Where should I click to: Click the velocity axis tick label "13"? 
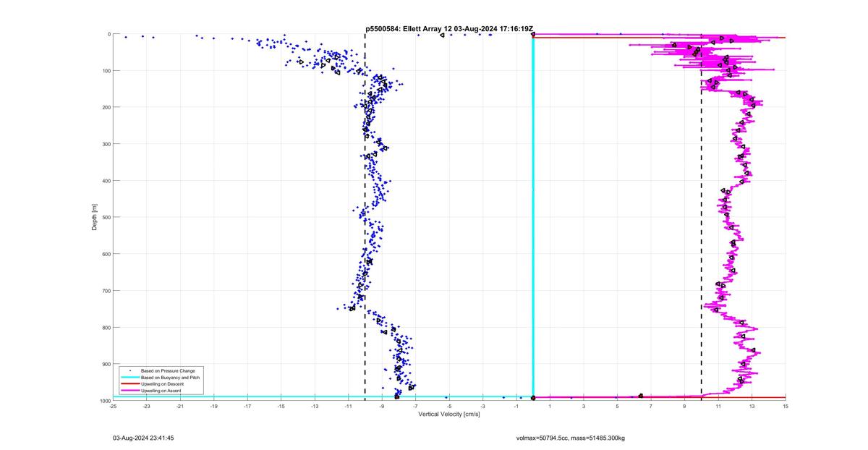tap(752, 407)
